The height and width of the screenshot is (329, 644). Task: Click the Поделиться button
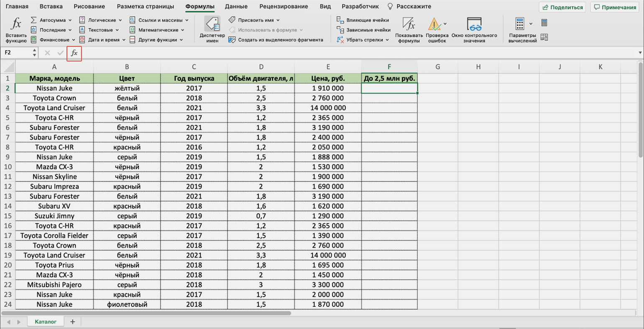(562, 7)
